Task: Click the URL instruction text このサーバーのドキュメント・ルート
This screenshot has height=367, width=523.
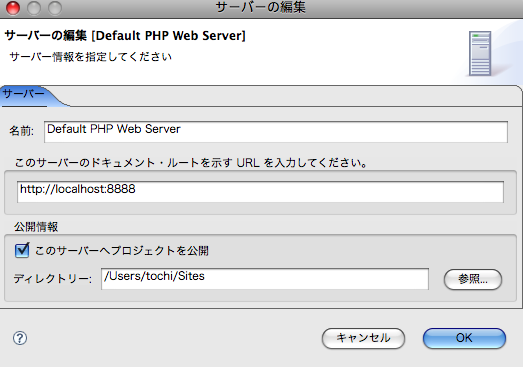Action: coord(191,163)
